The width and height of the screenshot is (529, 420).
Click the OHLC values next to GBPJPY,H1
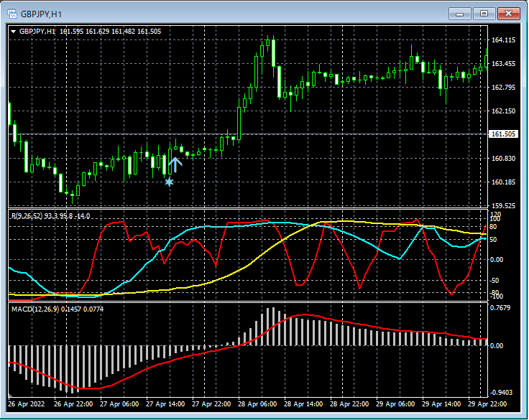click(x=110, y=31)
